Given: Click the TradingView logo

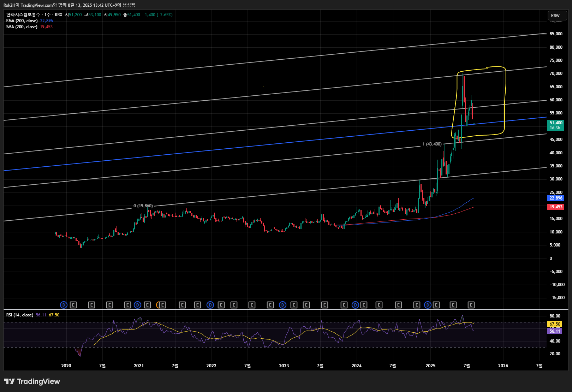Looking at the screenshot, I should click(x=32, y=381).
